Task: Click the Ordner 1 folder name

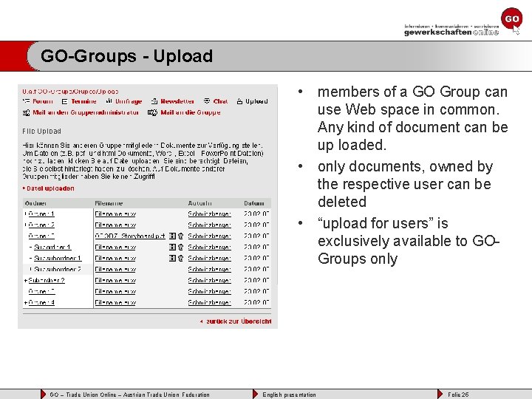Action: click(x=41, y=214)
